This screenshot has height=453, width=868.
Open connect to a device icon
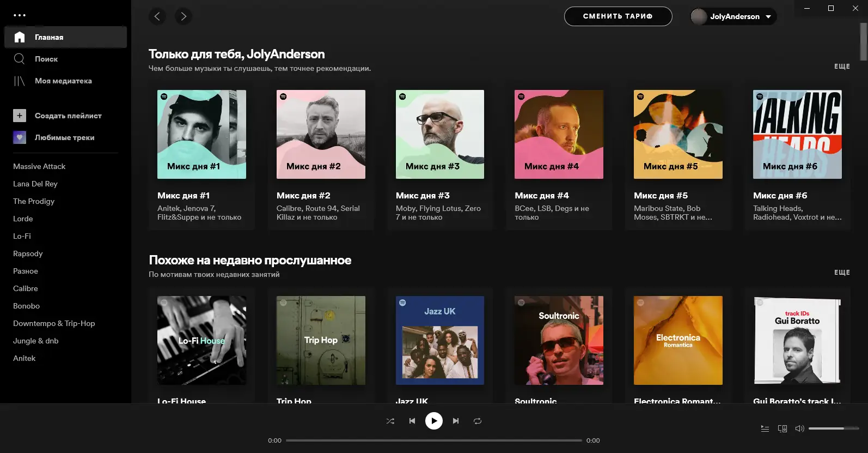click(783, 428)
